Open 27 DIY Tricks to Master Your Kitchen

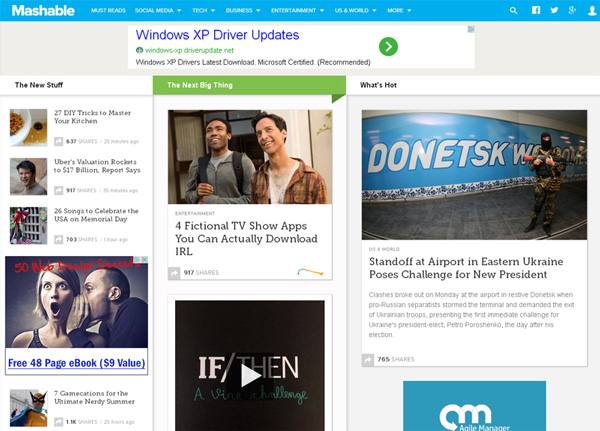[92, 117]
